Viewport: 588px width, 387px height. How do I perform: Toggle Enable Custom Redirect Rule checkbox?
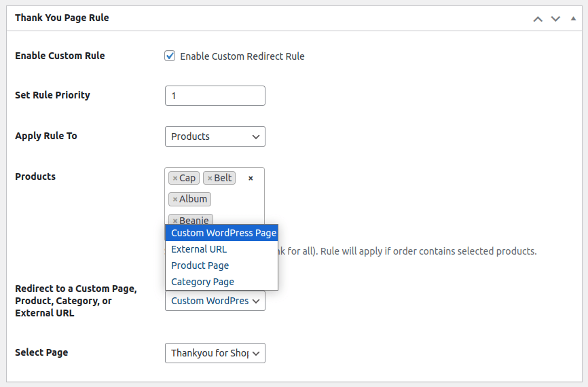[170, 56]
